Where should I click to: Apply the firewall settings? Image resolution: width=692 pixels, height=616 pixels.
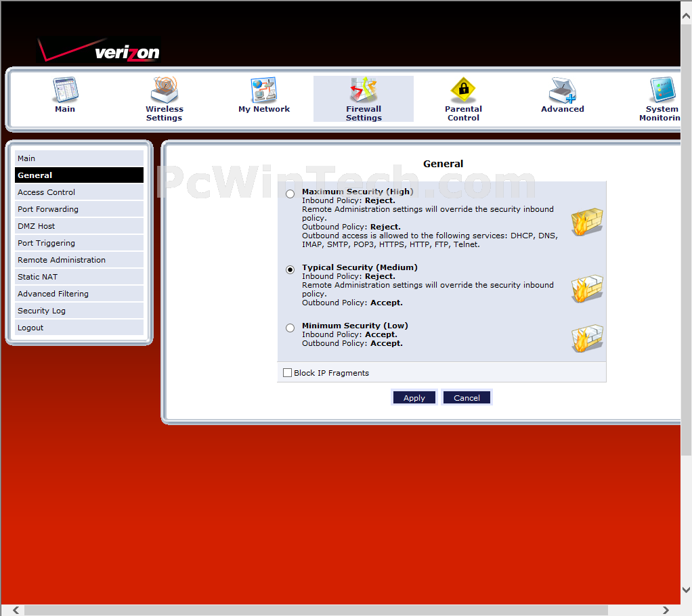coord(414,397)
